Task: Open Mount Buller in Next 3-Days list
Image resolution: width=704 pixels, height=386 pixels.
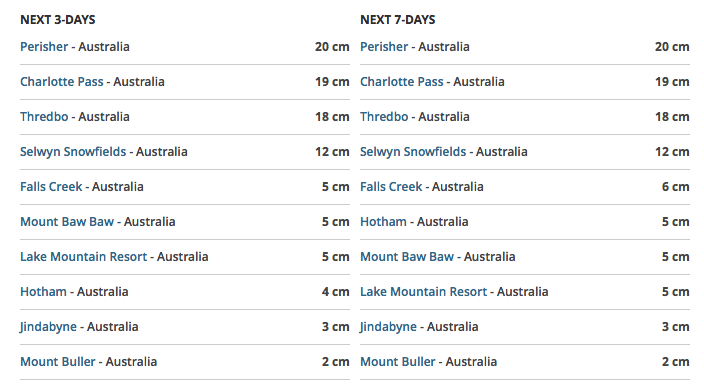Action: click(x=58, y=362)
